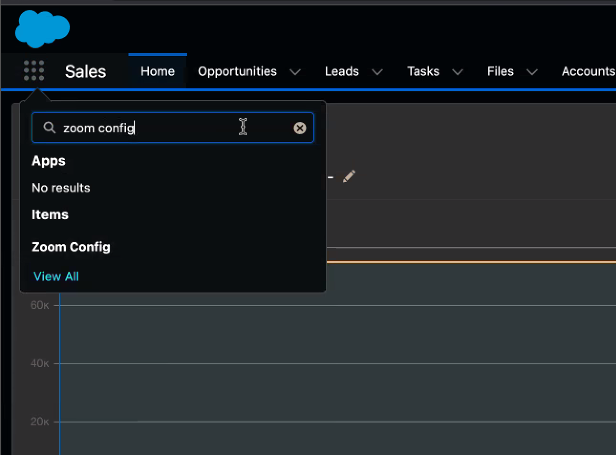The image size is (616, 455).
Task: Click the magnifier icon in search box
Action: [49, 127]
